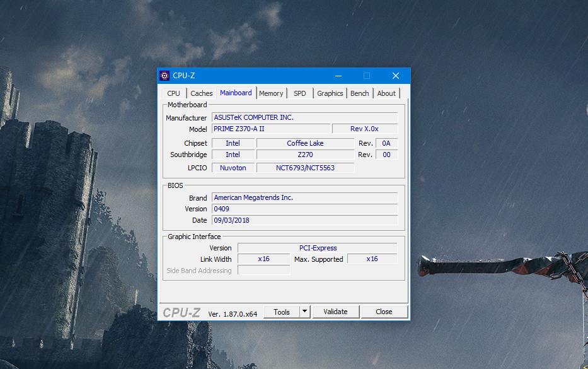Open the Memory tab
The image size is (588, 369).
(x=271, y=93)
